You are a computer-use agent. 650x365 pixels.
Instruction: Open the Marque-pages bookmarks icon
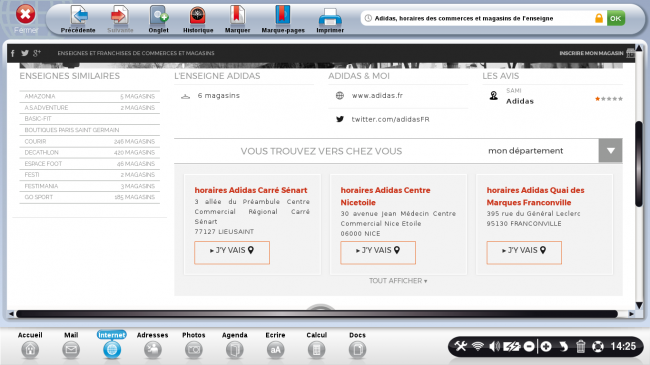pyautogui.click(x=283, y=16)
